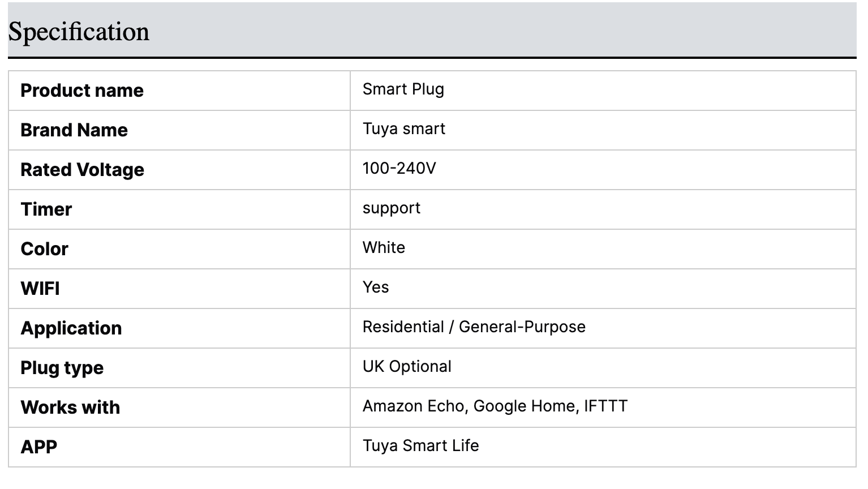
Task: Select the 100-240V voltage value
Action: click(x=399, y=169)
